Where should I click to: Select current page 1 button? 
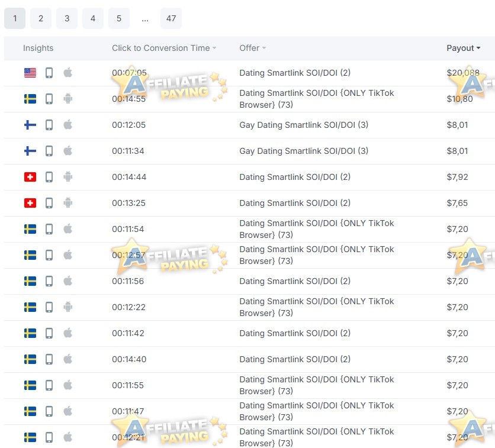click(x=15, y=18)
